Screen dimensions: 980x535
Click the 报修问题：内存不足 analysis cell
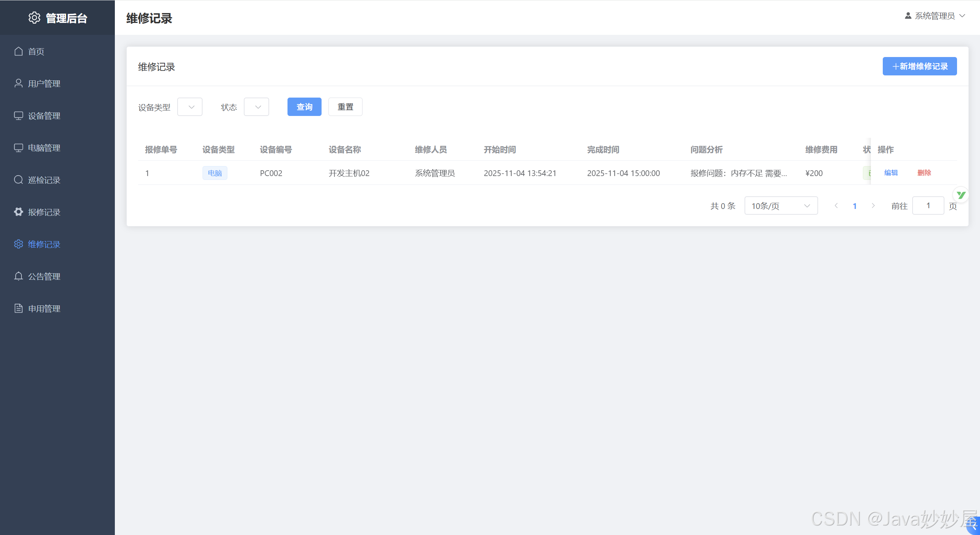[x=739, y=173]
